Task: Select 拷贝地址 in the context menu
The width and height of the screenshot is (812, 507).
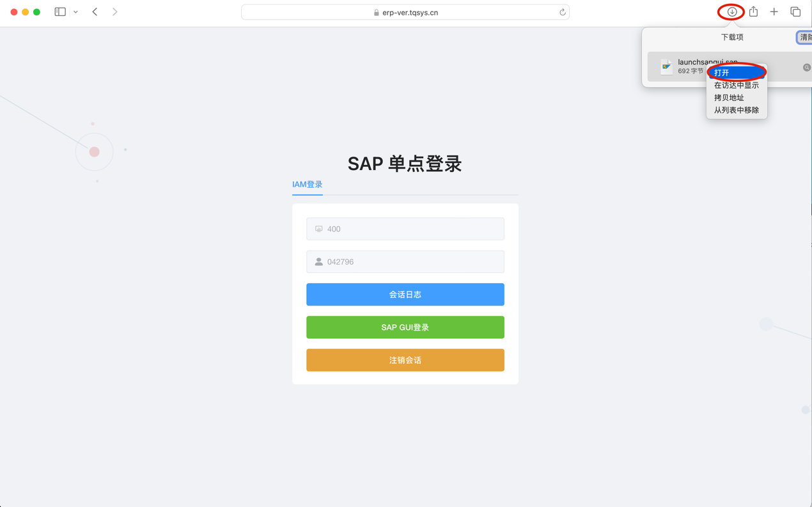Action: click(x=737, y=98)
